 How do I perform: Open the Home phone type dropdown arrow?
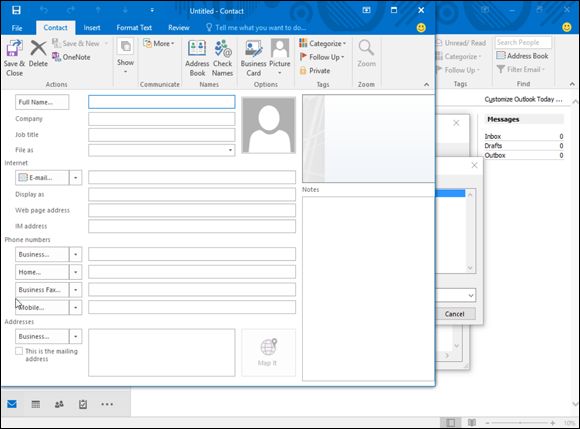[75, 272]
